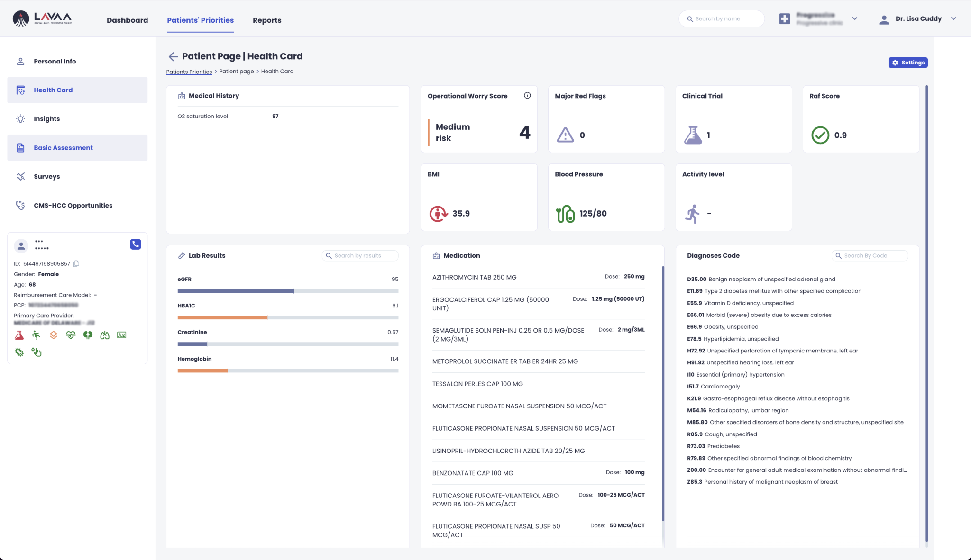
Task: Expand the clinic selector dropdown
Action: (854, 19)
